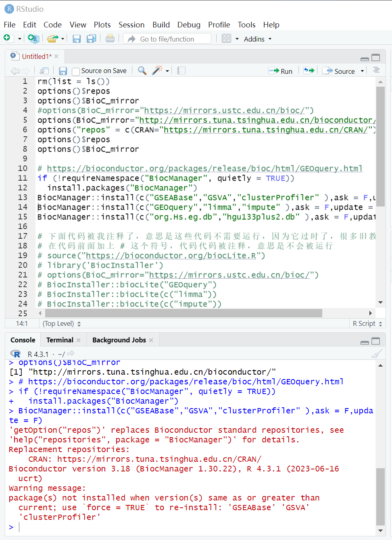392x540 pixels.
Task: Click the Code Tools magic wand icon
Action: [x=157, y=70]
